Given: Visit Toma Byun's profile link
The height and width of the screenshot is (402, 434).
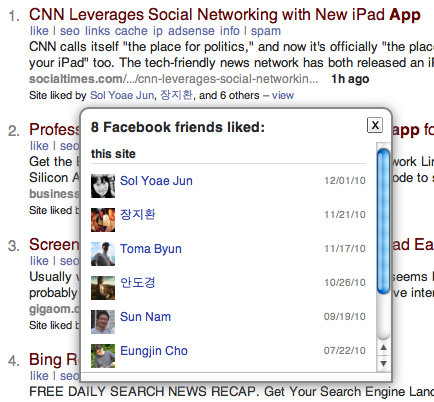Looking at the screenshot, I should (151, 249).
